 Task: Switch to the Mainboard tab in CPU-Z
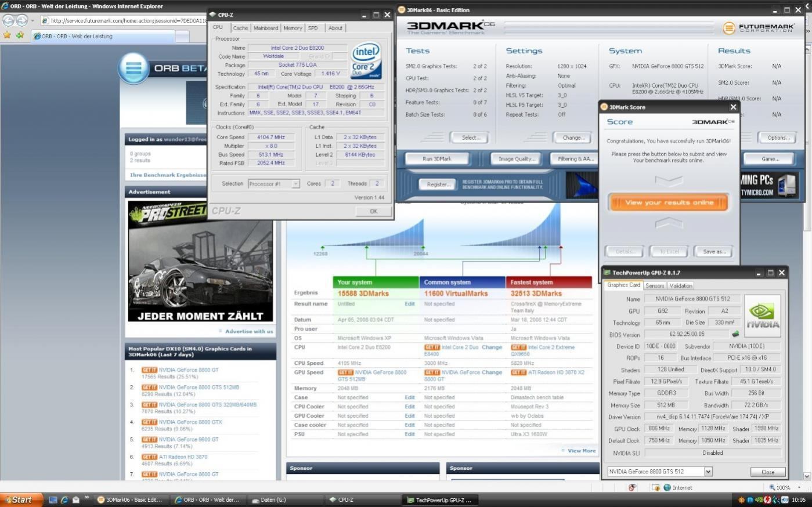[x=266, y=28]
